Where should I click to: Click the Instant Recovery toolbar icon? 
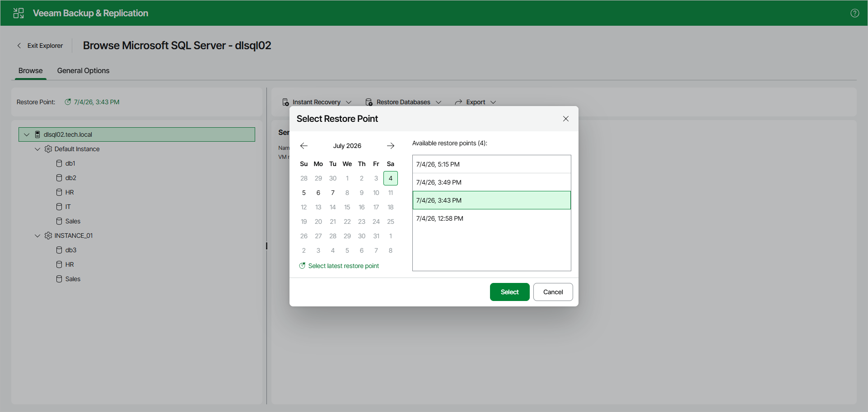click(285, 102)
